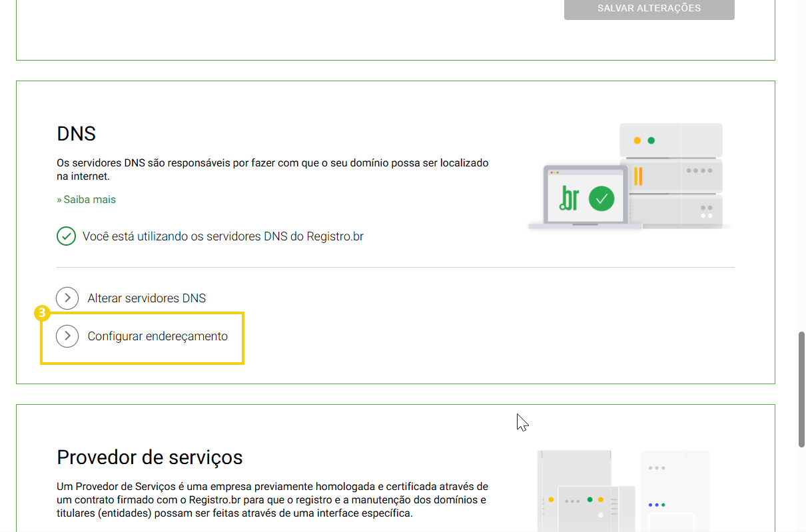Click the yellow step 3 badge

coord(42,314)
